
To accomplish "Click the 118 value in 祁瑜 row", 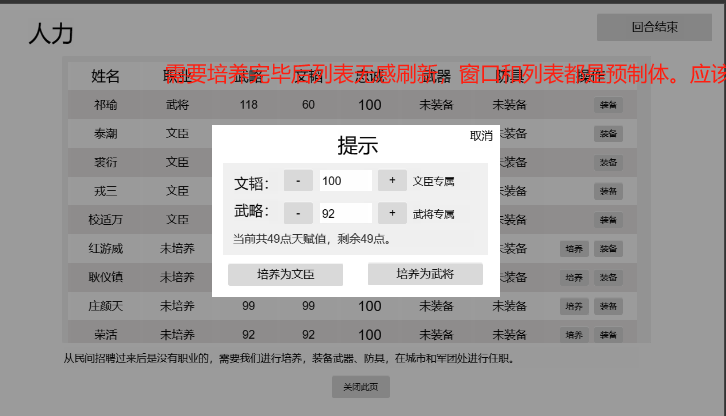I will pyautogui.click(x=249, y=105).
